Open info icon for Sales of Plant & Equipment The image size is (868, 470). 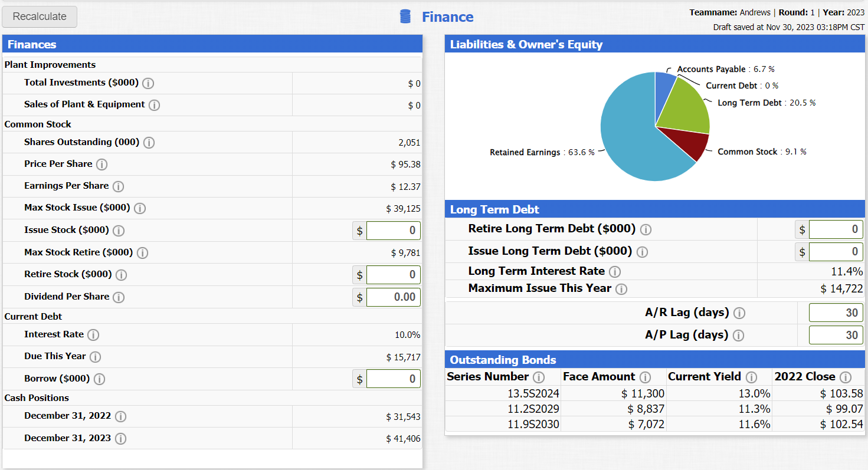(x=154, y=105)
